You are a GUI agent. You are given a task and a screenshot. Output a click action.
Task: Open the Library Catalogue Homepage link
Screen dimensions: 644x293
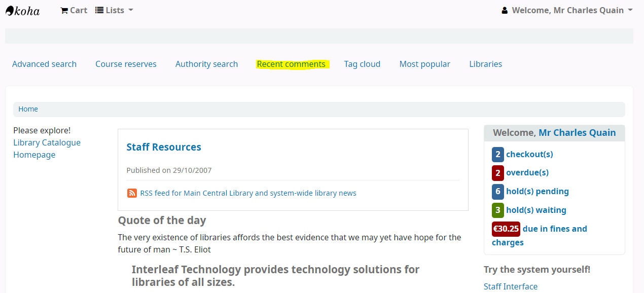47,149
